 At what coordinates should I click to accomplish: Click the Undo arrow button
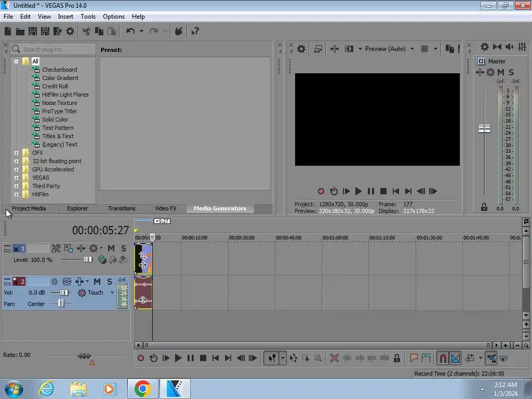coord(130,31)
